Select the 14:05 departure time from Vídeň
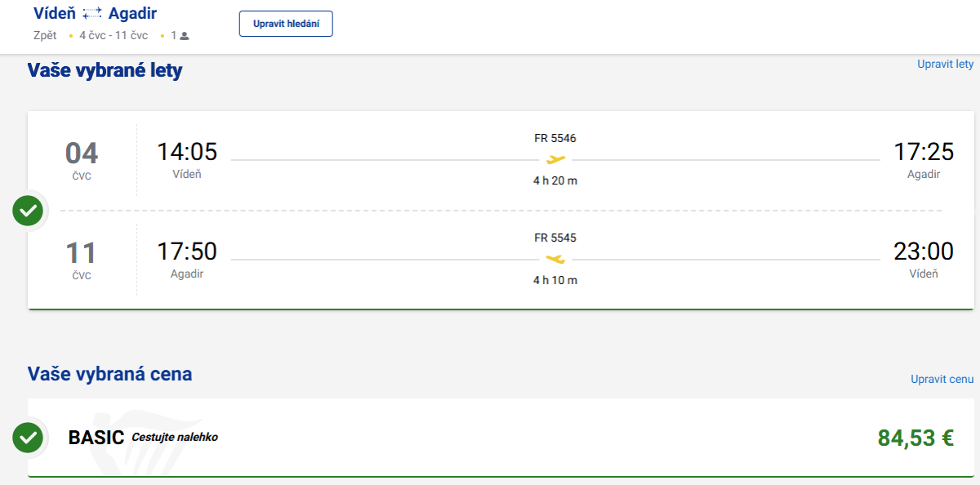The width and height of the screenshot is (980, 485). click(187, 152)
